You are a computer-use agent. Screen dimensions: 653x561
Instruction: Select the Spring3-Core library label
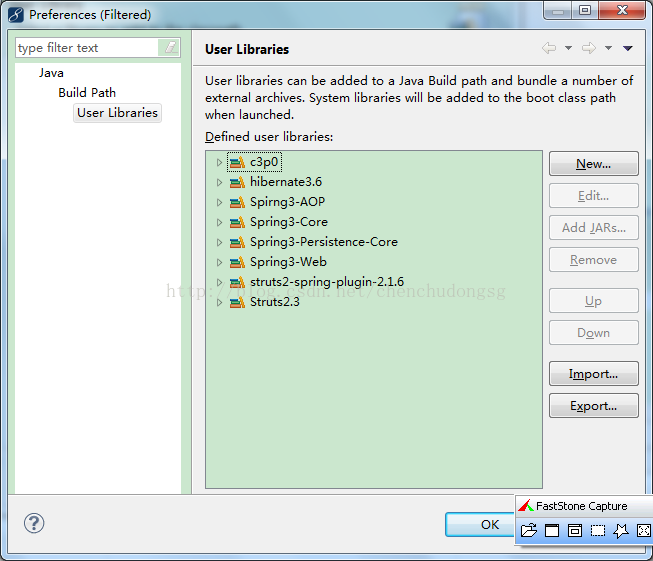289,222
